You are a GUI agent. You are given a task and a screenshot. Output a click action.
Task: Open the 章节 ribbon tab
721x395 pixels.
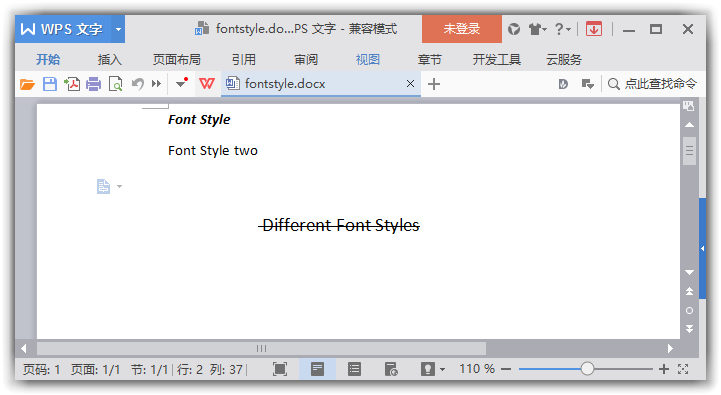point(429,59)
